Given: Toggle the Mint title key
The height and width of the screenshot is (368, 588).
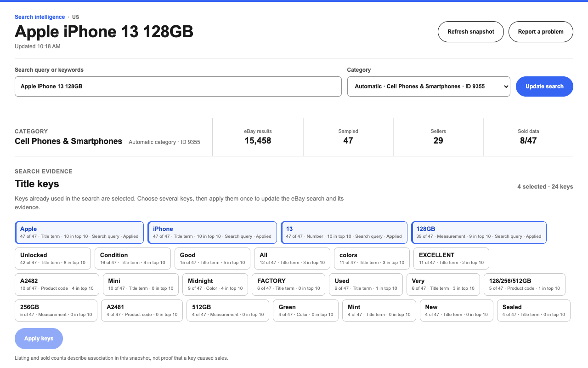Looking at the screenshot, I should pos(379,310).
